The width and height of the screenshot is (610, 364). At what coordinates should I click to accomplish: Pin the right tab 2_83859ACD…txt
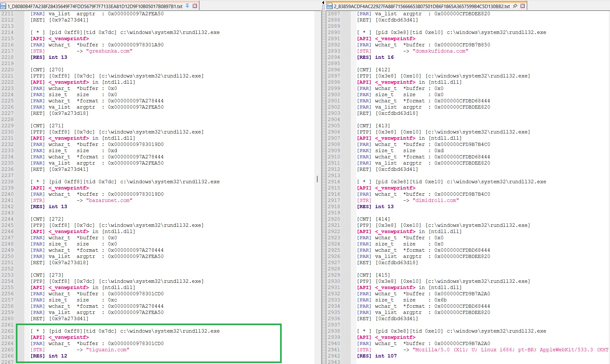point(515,6)
